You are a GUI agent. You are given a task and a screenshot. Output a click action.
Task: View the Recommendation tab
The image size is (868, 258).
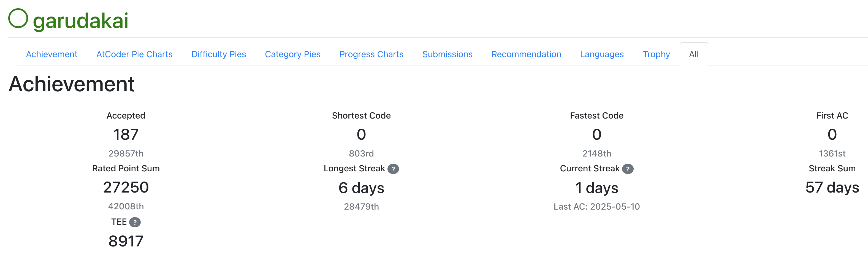pyautogui.click(x=526, y=54)
